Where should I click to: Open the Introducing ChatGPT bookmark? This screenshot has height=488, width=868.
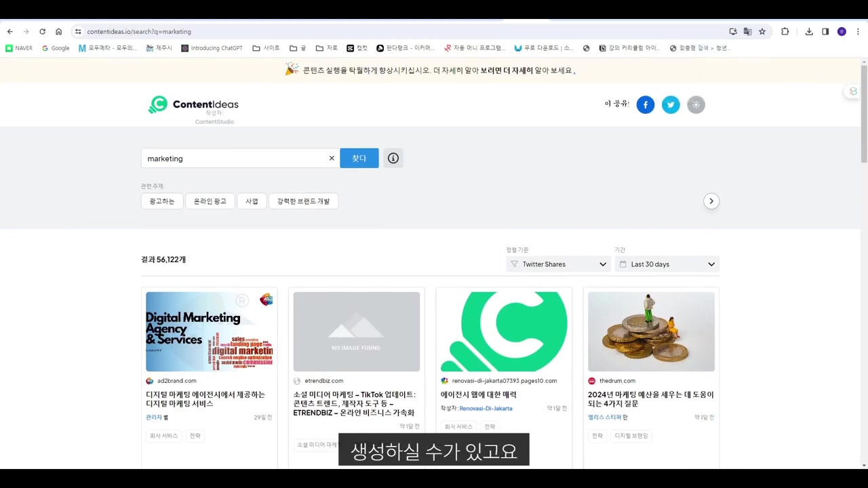click(212, 48)
